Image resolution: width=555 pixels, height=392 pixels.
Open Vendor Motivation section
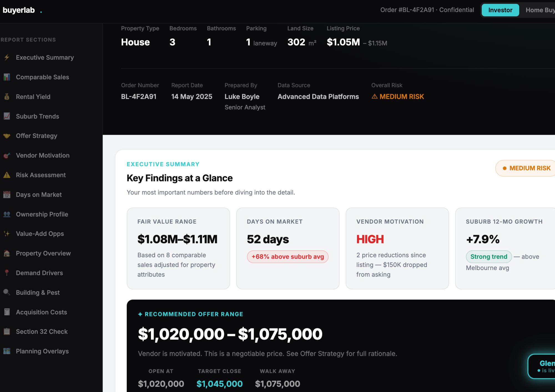(x=43, y=156)
